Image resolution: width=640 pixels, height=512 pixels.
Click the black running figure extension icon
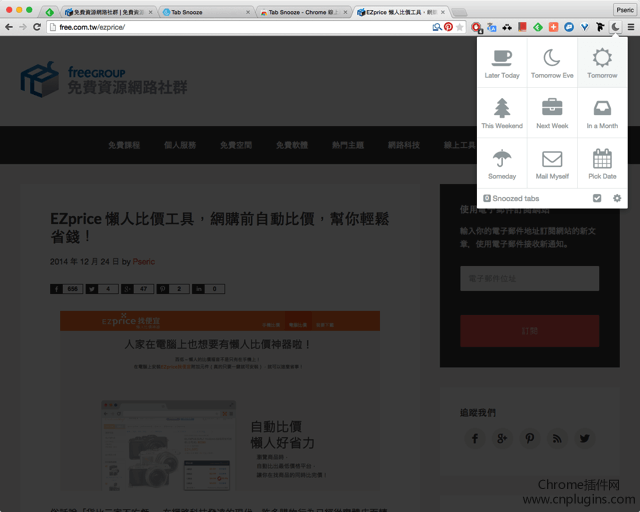pos(600,27)
